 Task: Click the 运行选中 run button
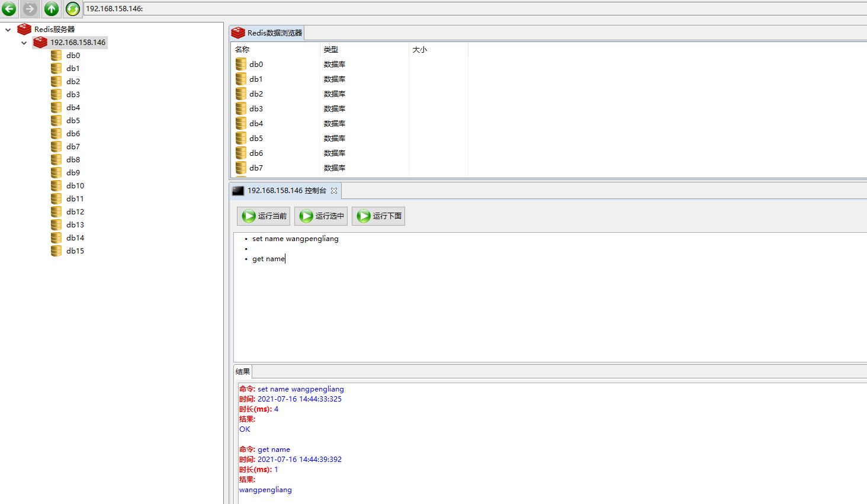coord(321,216)
